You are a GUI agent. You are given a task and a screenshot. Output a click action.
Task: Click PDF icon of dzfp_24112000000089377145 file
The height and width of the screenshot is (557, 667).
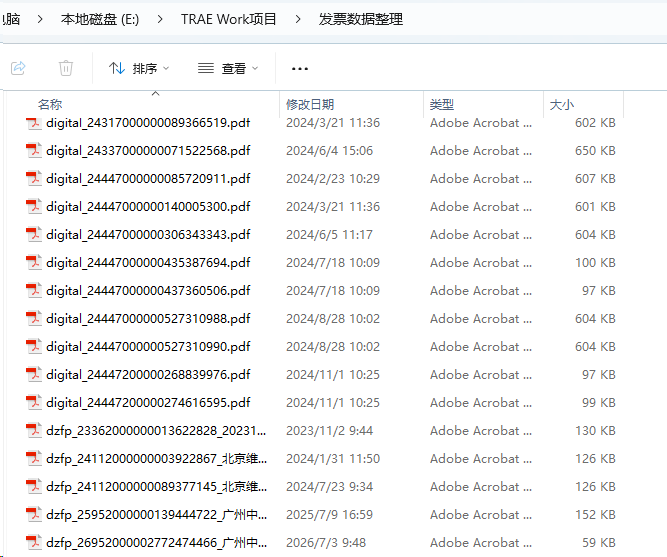point(34,487)
